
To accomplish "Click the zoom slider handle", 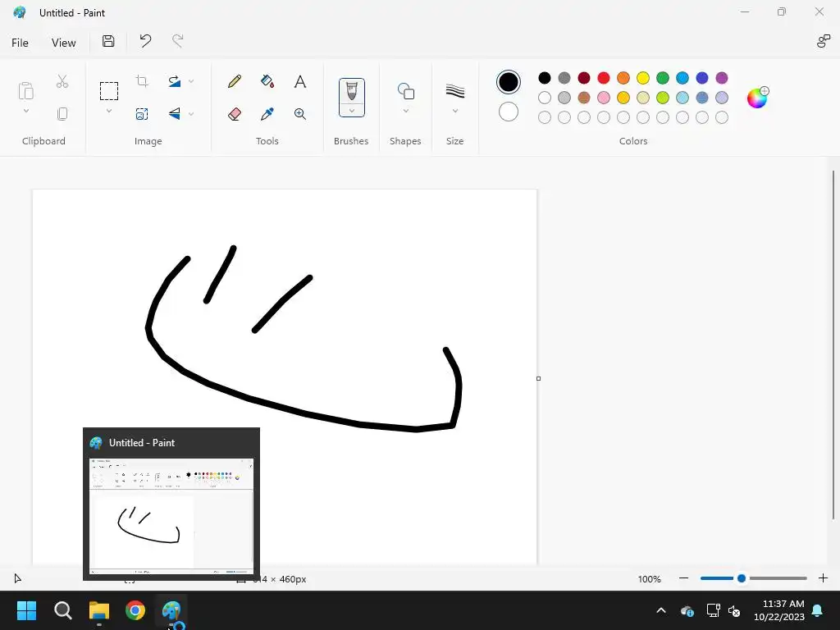I will point(742,578).
